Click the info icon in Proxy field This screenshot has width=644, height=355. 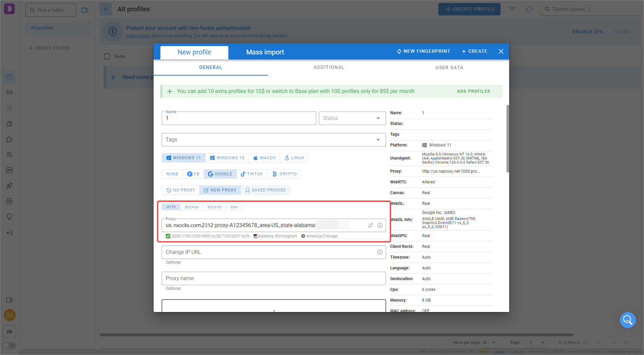pos(380,225)
